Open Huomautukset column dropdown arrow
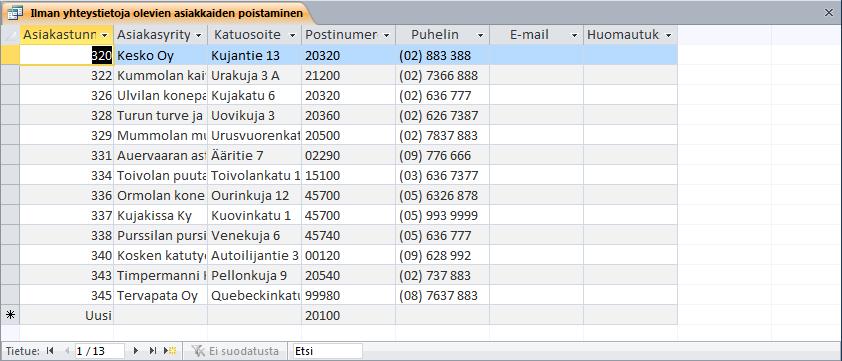Image resolution: width=842 pixels, height=361 pixels. coord(669,35)
